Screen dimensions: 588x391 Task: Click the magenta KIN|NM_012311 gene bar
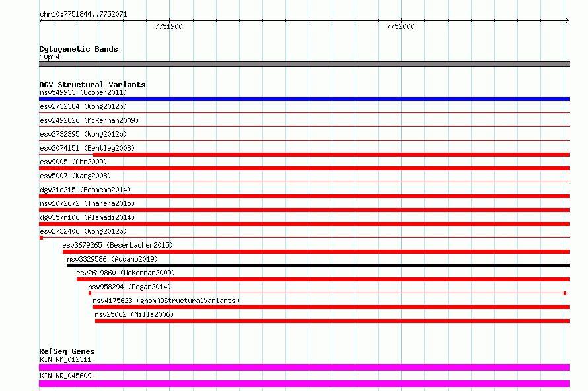304,367
